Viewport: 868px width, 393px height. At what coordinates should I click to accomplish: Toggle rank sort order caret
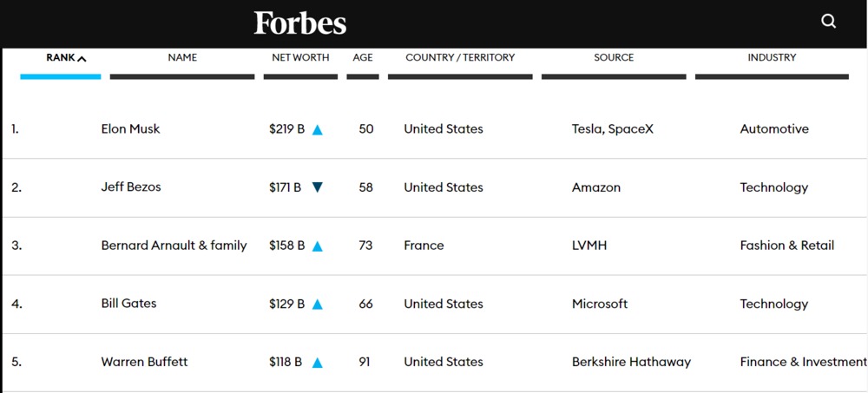click(82, 58)
